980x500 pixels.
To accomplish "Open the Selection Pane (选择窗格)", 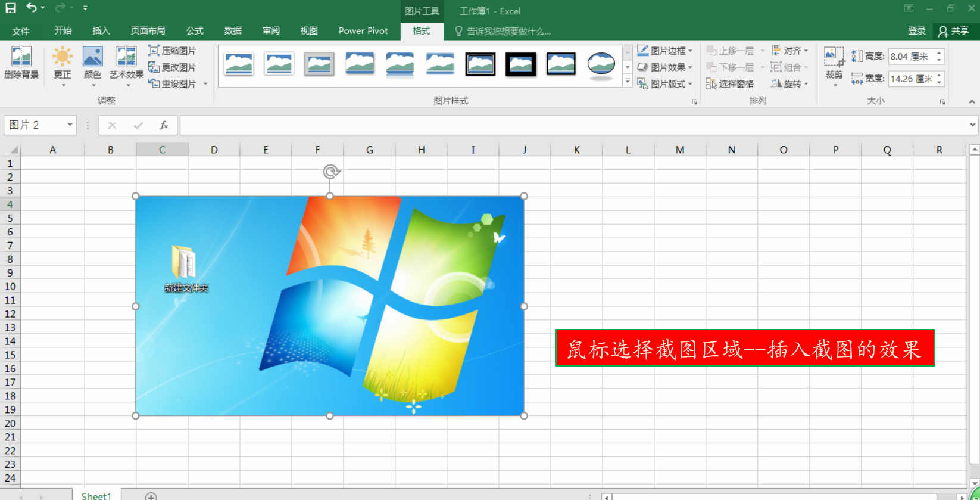I will click(x=729, y=84).
